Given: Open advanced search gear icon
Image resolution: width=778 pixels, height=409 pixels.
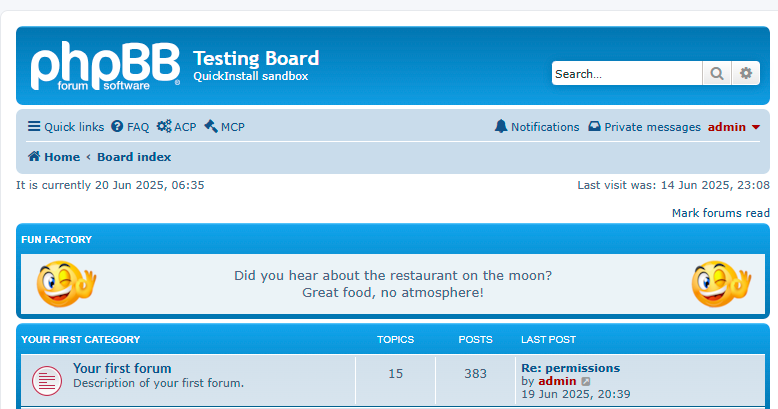Looking at the screenshot, I should 745,73.
